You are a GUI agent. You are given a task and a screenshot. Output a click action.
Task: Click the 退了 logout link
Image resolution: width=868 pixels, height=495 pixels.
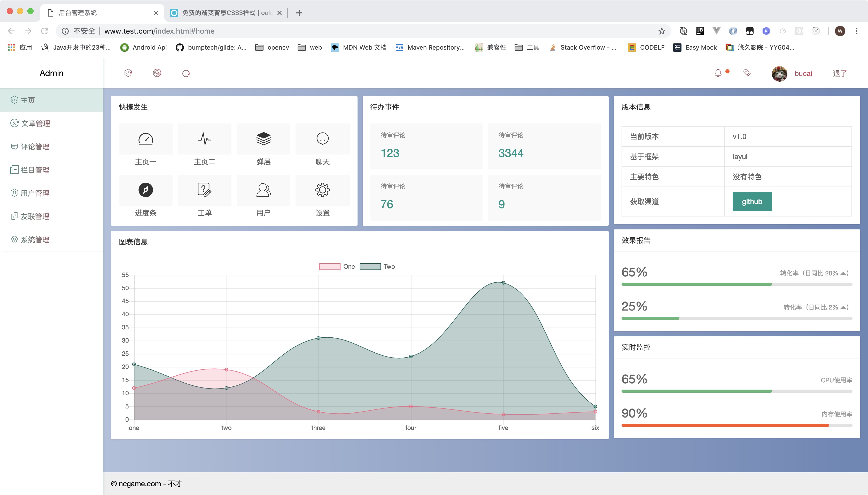839,73
